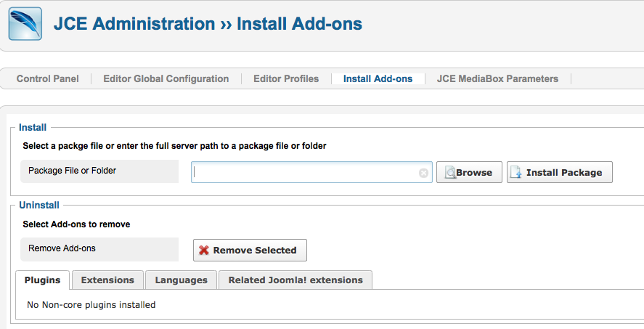Viewport: 644px width, 329px height.
Task: Select the Install Add-ons navigation tab
Action: point(378,78)
